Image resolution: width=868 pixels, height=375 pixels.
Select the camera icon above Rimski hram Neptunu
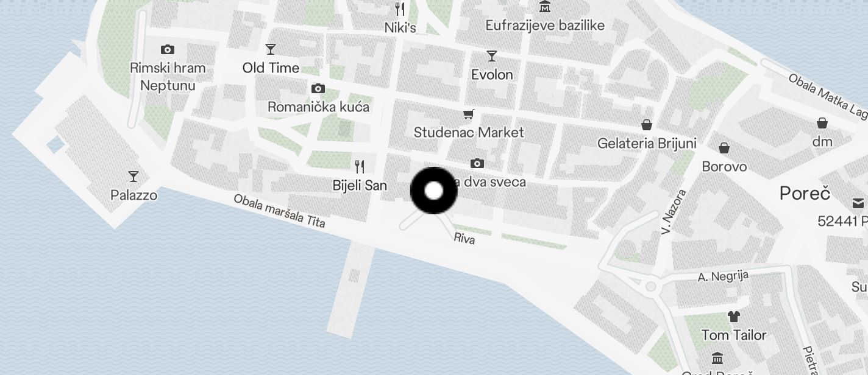pyautogui.click(x=167, y=49)
